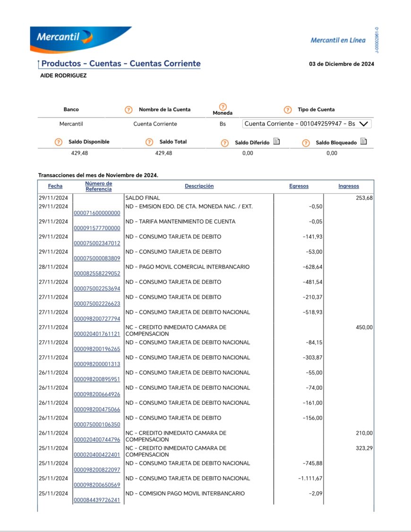Click the egreso amount -1.111,67
This screenshot has height=532, width=411.
coord(310,479)
